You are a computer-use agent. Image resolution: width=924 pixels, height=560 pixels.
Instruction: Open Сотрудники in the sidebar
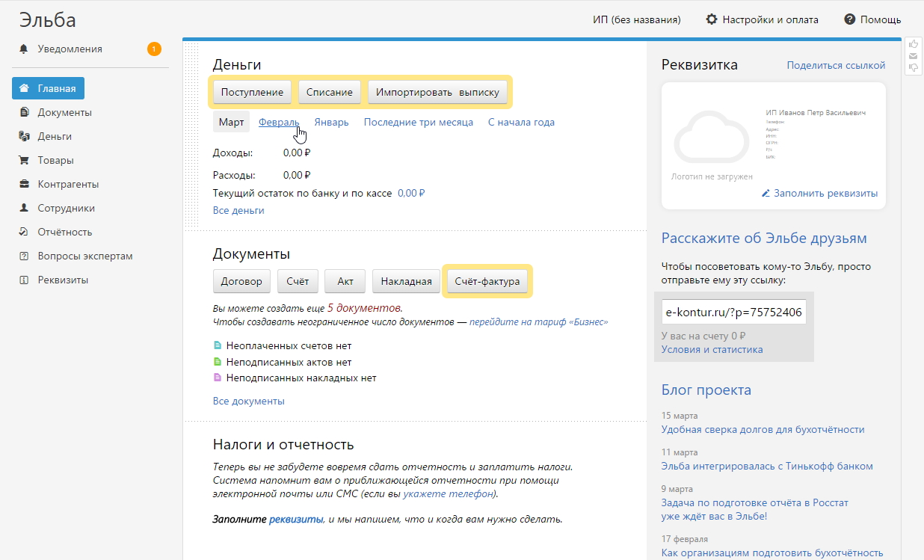click(x=67, y=208)
